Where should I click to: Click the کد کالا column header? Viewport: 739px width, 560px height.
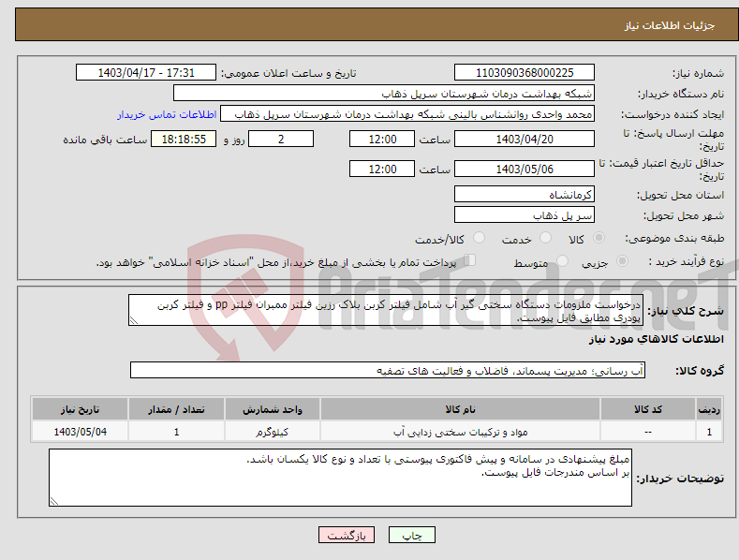(x=648, y=409)
